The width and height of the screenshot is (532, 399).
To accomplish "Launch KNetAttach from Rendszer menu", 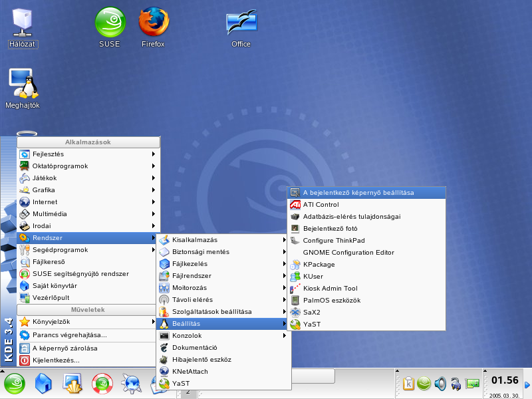I will tap(223, 372).
